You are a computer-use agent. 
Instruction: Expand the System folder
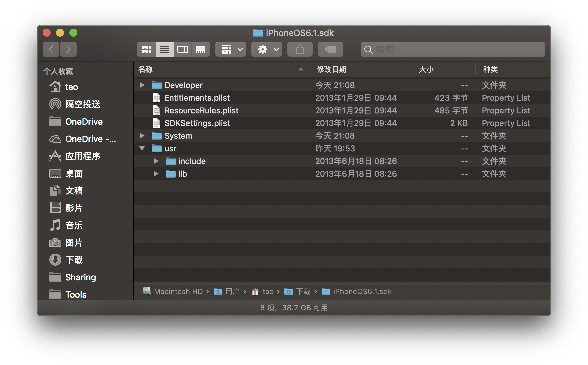[x=142, y=136]
